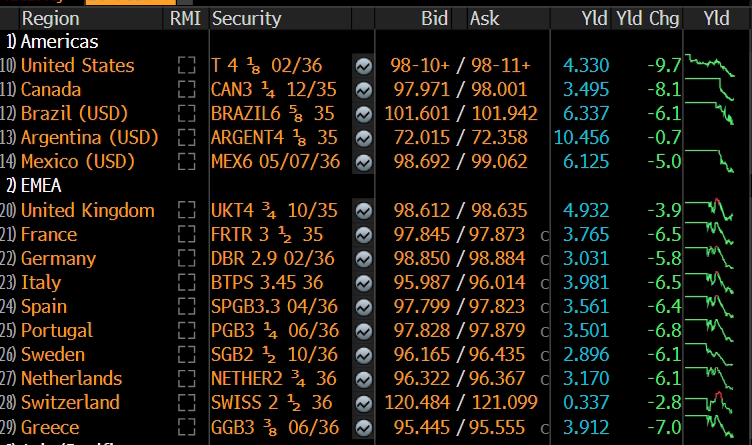Screen dimensions: 752x445
Task: Select Italy yield value 3.981
Action: click(x=586, y=282)
